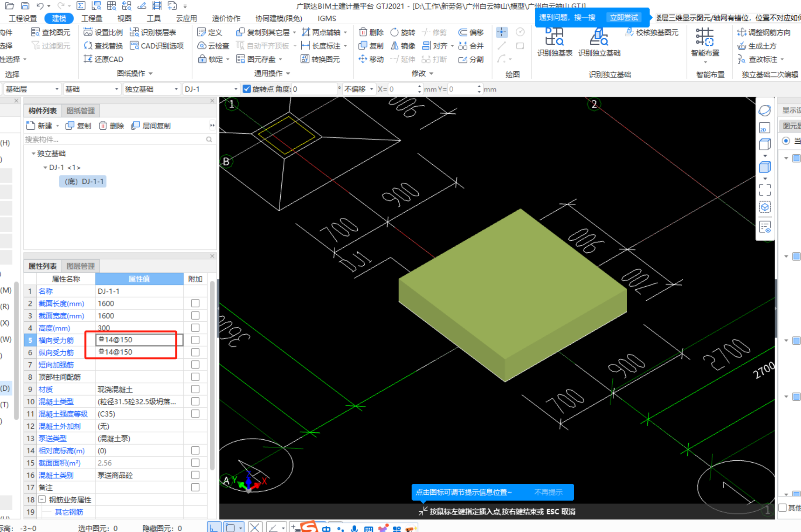Open the 不偏移 offset mode dropdown
Viewport: 801px width, 532px height.
tap(359, 89)
